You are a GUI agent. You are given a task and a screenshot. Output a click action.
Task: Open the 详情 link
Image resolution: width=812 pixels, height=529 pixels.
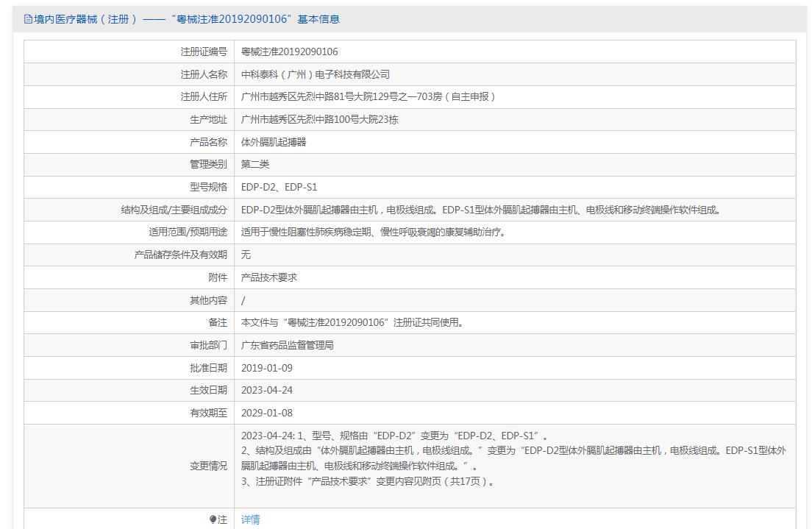(x=251, y=519)
